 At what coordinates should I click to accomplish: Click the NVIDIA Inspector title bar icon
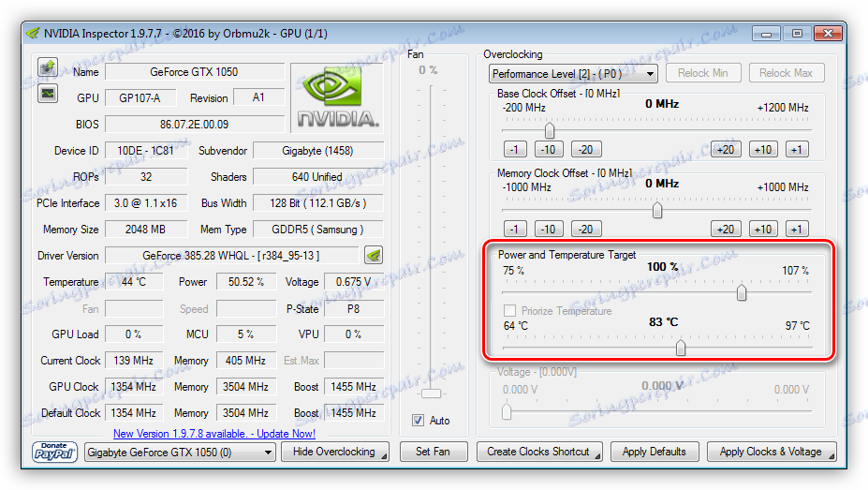[x=33, y=33]
